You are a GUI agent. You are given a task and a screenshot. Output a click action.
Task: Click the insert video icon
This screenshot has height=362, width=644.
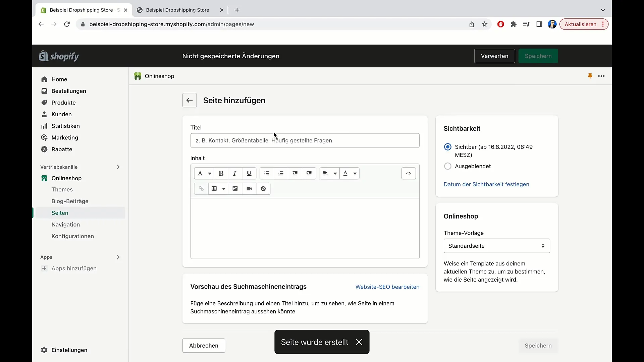pos(249,189)
